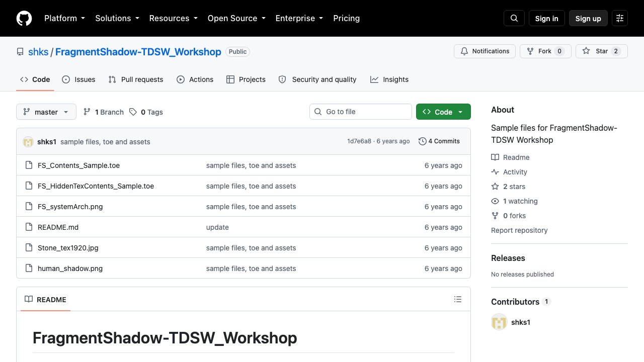644x362 pixels.
Task: Click the repository icon beside shks
Action: point(20,52)
